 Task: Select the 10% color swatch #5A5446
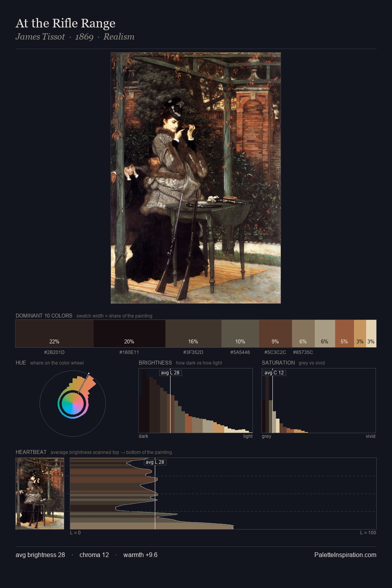click(x=240, y=334)
